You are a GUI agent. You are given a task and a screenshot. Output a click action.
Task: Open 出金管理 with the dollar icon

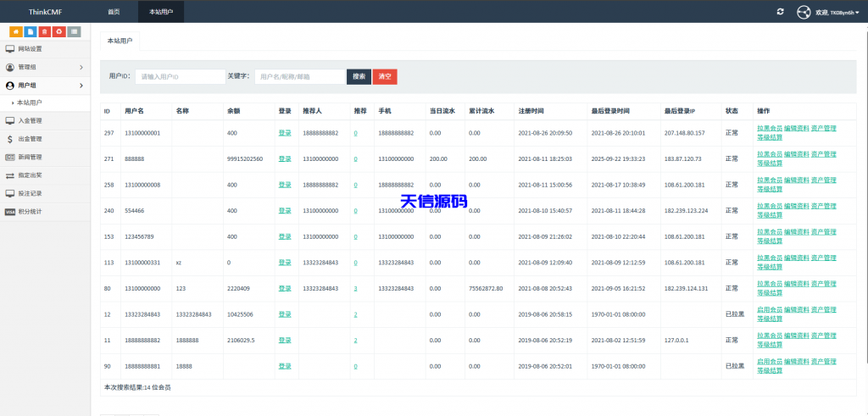(31, 139)
